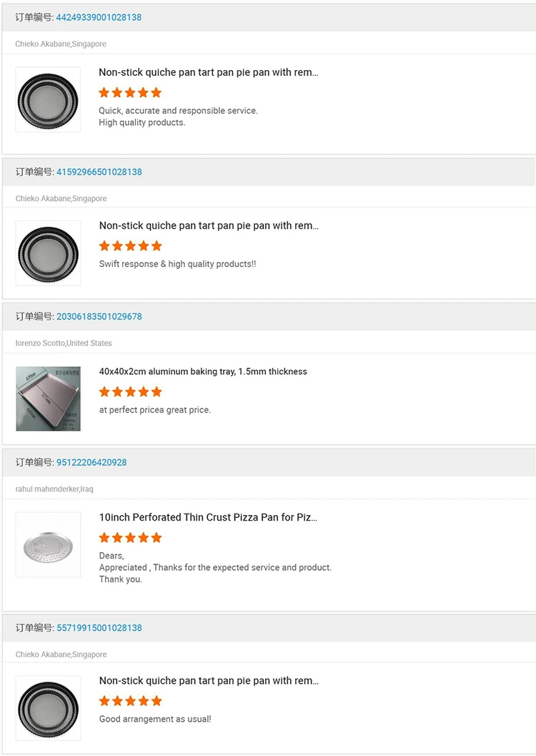Click the fifth star of the baking tray rating
536x756 pixels.
click(x=157, y=392)
